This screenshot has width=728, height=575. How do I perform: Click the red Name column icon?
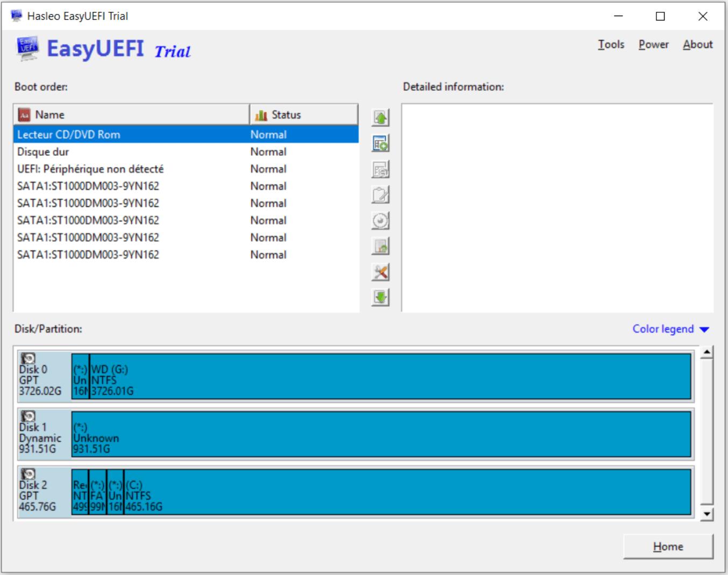click(x=24, y=114)
